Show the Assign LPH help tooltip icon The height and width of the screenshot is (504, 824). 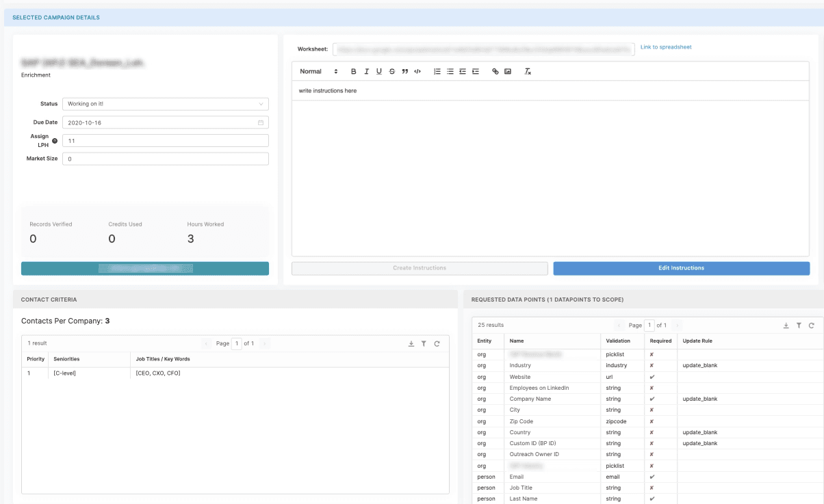click(x=55, y=141)
